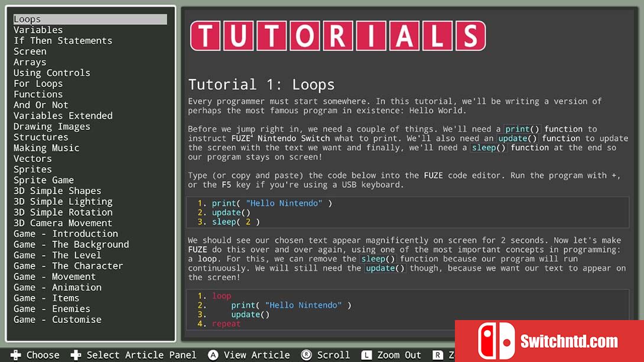Select the Sprite Game tutorial
Screen dimensions: 644x362
pos(44,180)
